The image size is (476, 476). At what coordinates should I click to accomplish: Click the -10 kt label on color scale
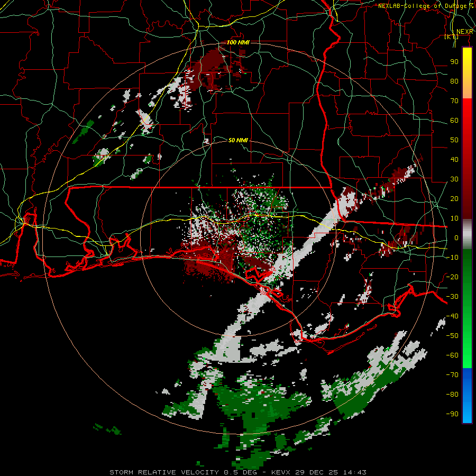452,258
